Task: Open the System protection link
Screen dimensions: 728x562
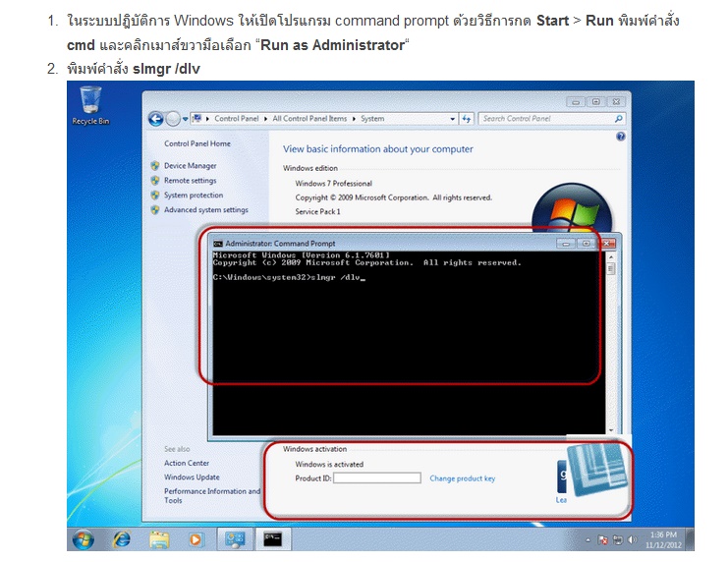Action: (x=194, y=196)
